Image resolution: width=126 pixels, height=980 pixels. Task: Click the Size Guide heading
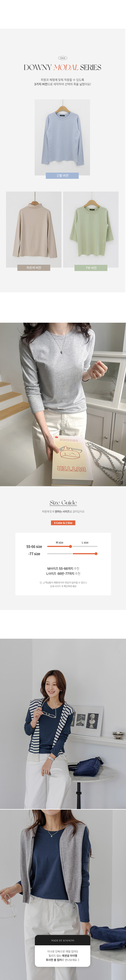point(63,503)
